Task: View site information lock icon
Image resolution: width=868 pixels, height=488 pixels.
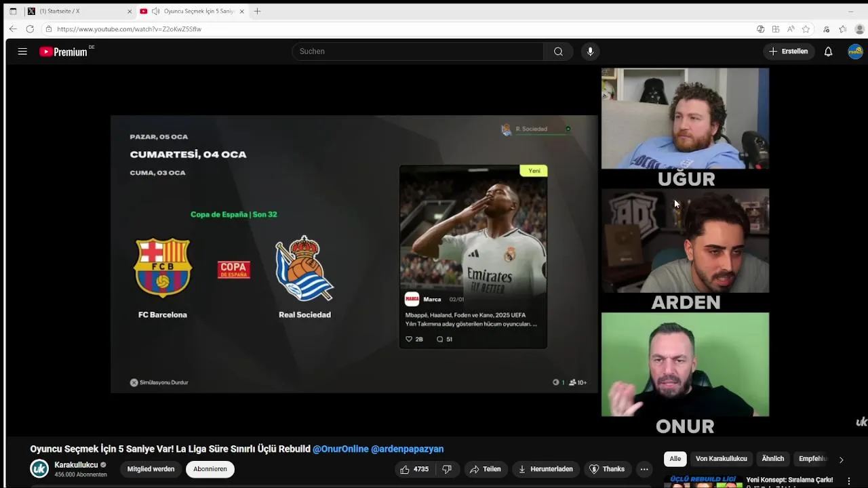Action: tap(48, 29)
